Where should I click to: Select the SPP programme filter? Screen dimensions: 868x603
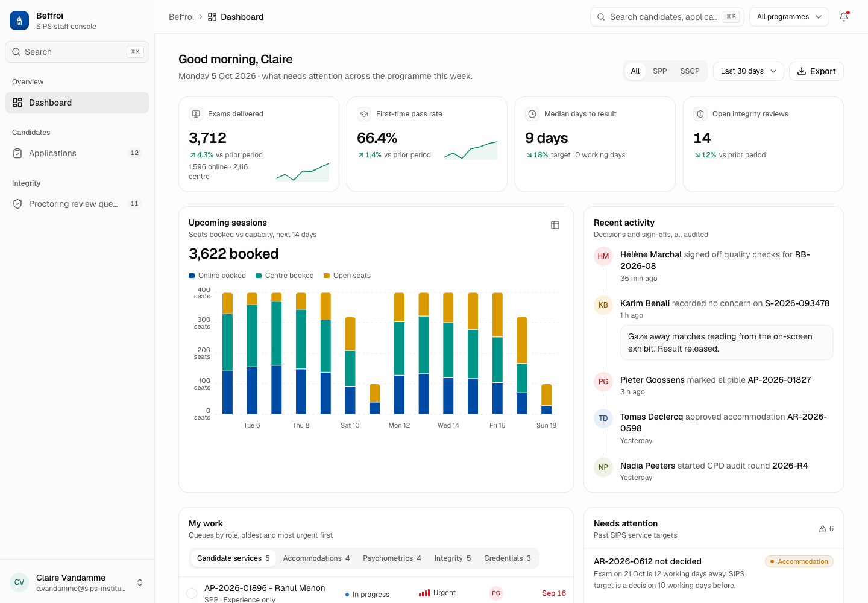[660, 71]
